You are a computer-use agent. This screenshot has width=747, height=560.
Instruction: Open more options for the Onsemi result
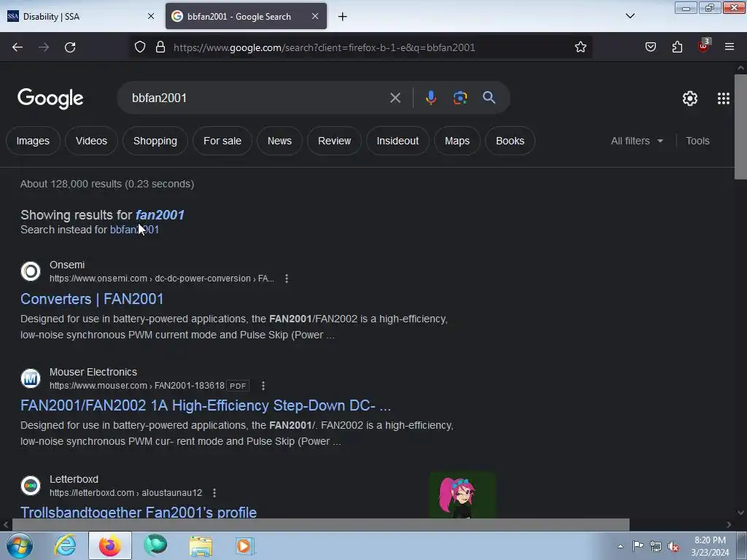pos(286,279)
